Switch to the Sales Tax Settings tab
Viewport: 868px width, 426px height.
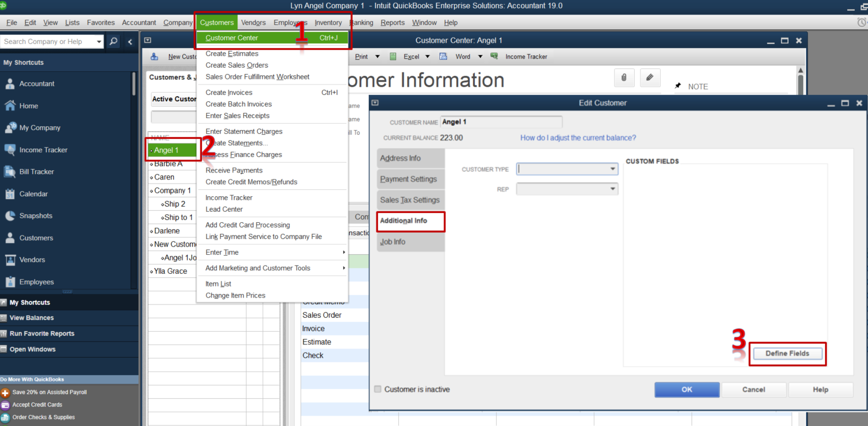pos(411,200)
